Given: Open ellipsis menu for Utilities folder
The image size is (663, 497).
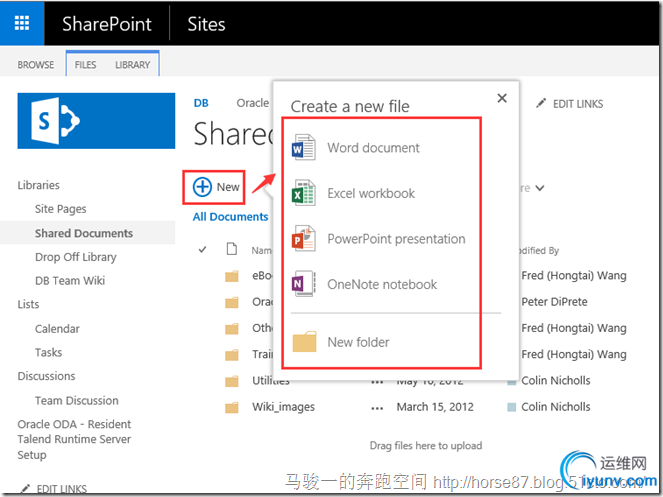Looking at the screenshot, I should [377, 381].
